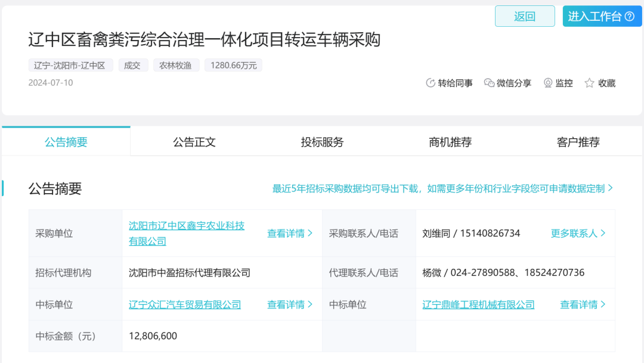Click the 公告摘要 section heading
Image resolution: width=644 pixels, height=363 pixels.
click(55, 188)
